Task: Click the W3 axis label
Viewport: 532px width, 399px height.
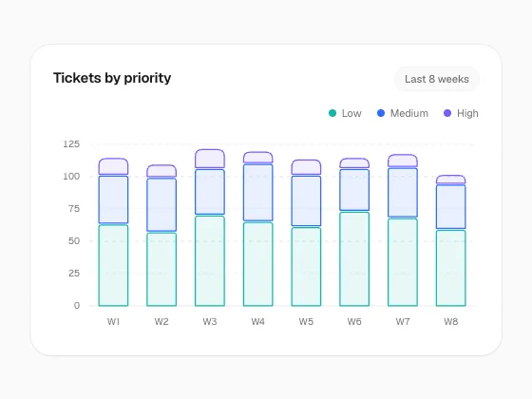Action: click(x=210, y=322)
